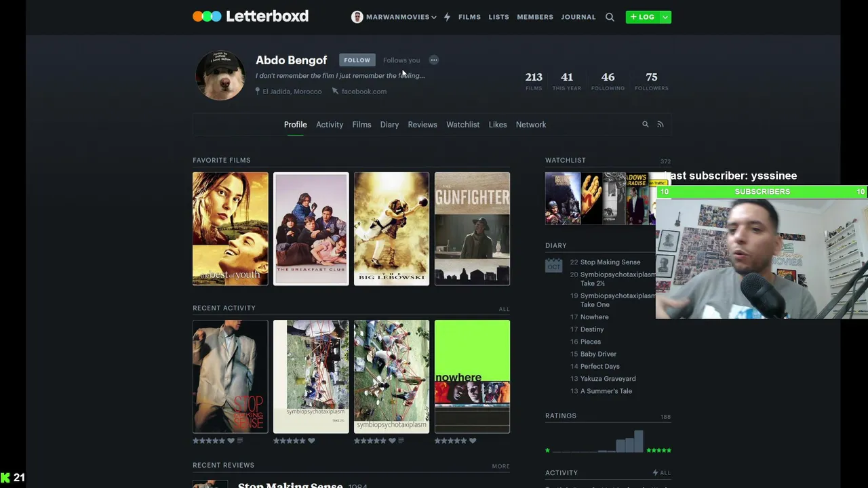Viewport: 868px width, 488px height.
Task: Follow Abdo Bengof
Action: pyautogui.click(x=357, y=60)
